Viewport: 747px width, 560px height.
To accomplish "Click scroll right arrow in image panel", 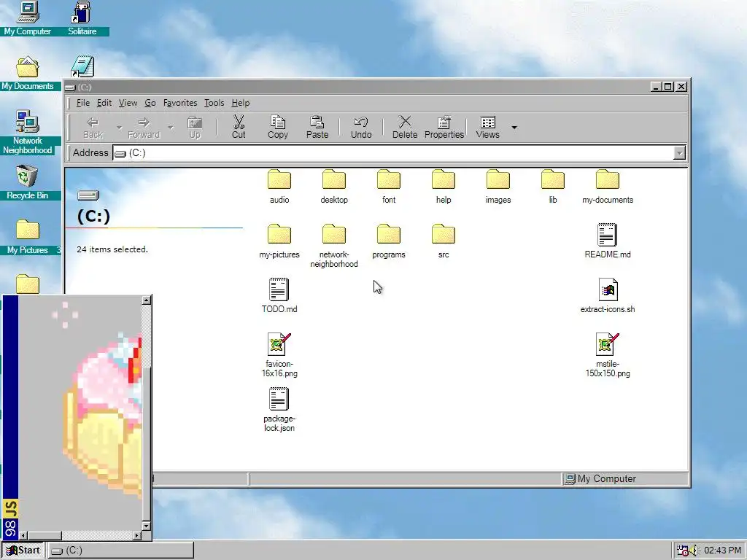I will coord(137,536).
